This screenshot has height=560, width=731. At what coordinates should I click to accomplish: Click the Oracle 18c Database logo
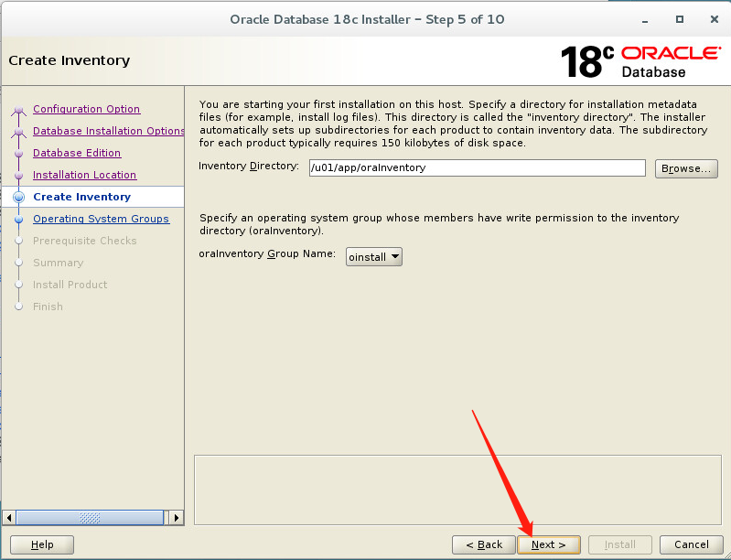pos(641,61)
